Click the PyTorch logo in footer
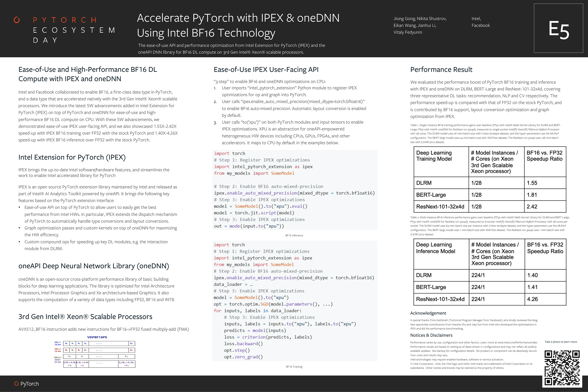Viewport: 588px width, 392px height. 26,383
